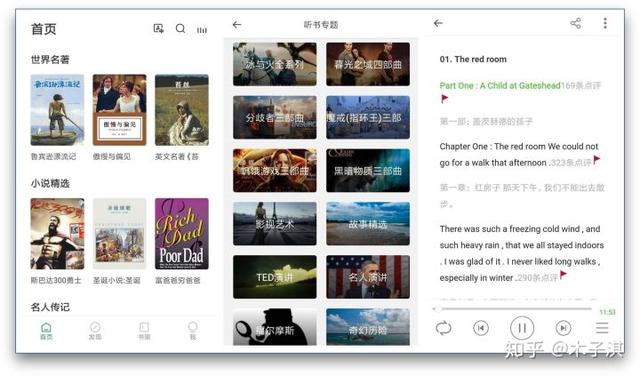Skip to the previous audio track
Viewport: 640px width, 376px height.
tap(481, 328)
